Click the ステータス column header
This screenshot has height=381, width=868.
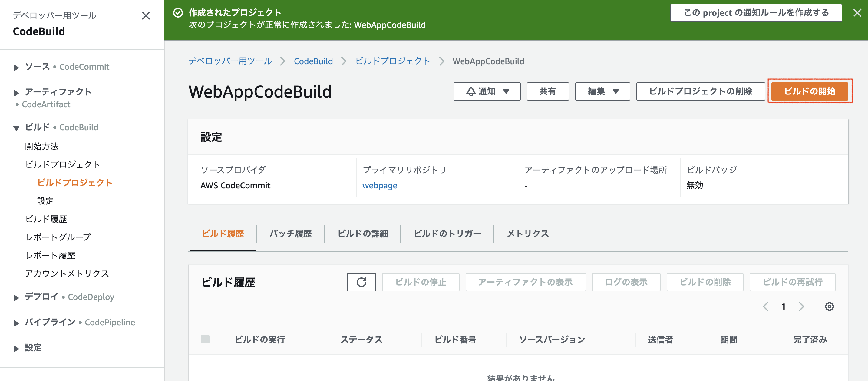coord(361,340)
